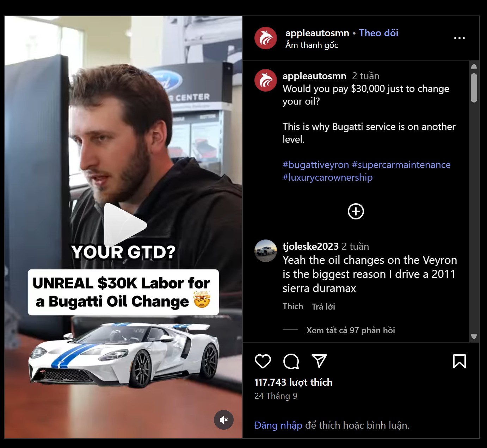Like the post with the heart icon

[x=263, y=361]
